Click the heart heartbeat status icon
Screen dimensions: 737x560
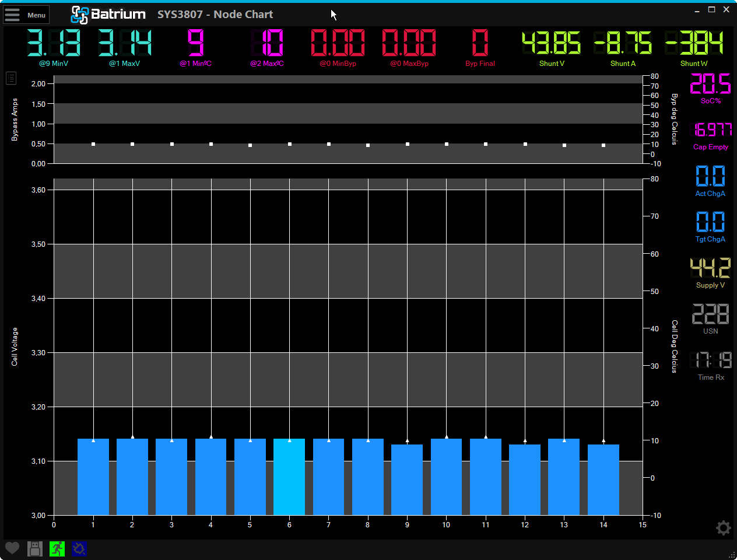pyautogui.click(x=12, y=548)
